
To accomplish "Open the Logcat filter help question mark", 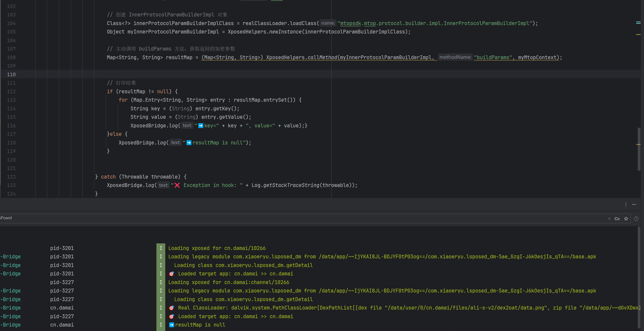I will 636,218.
